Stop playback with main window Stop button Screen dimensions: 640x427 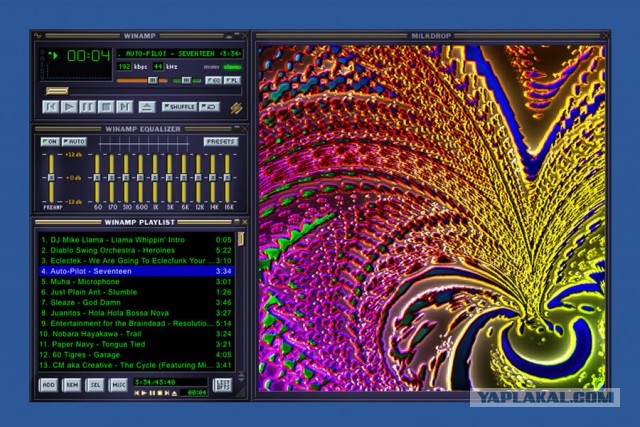(106, 107)
